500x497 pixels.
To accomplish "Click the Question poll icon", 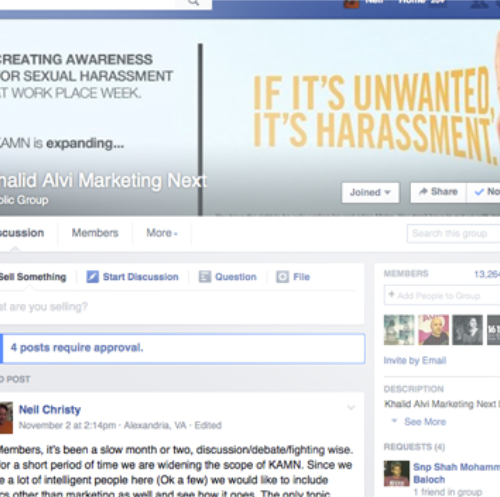I will pyautogui.click(x=205, y=277).
